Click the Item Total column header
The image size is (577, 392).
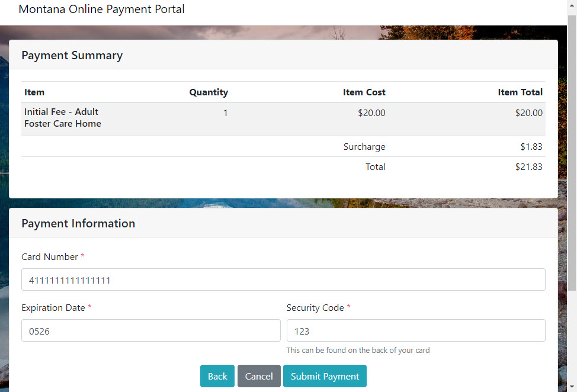pos(520,92)
